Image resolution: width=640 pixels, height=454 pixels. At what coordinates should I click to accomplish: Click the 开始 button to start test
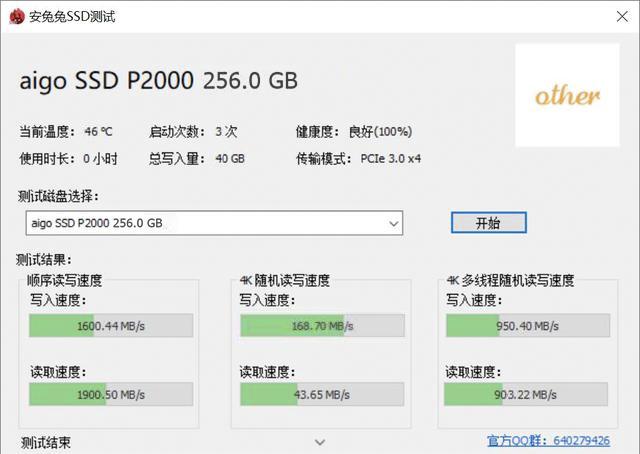[489, 223]
